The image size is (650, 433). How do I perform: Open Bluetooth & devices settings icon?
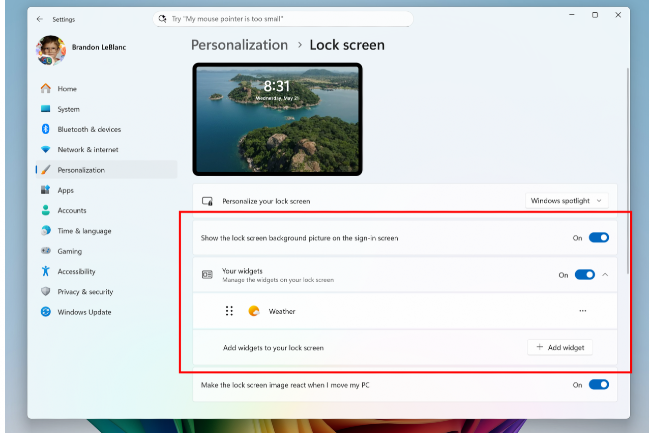pyautogui.click(x=45, y=129)
